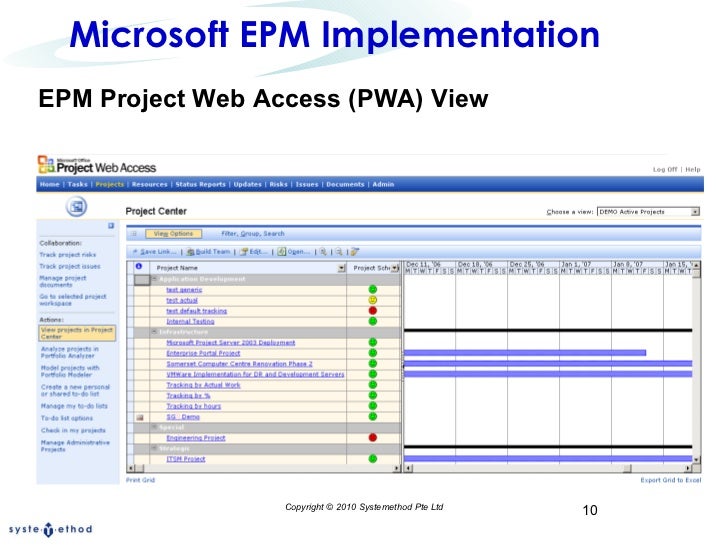Open the Admin menu
The width and height of the screenshot is (728, 546).
tap(383, 184)
